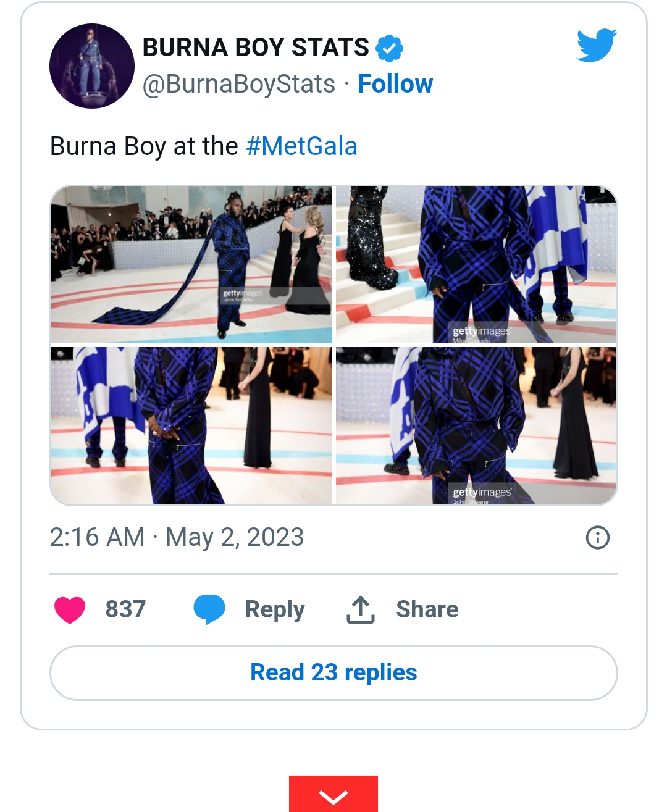
Task: Follow the BurnaBoyStats account
Action: pos(395,84)
